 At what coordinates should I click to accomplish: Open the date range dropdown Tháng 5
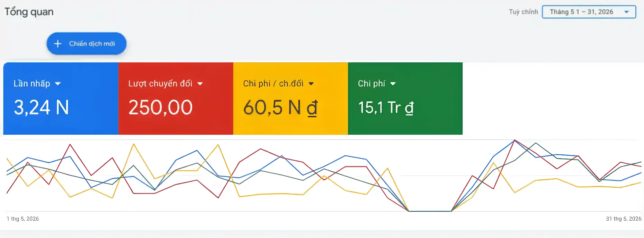[589, 12]
